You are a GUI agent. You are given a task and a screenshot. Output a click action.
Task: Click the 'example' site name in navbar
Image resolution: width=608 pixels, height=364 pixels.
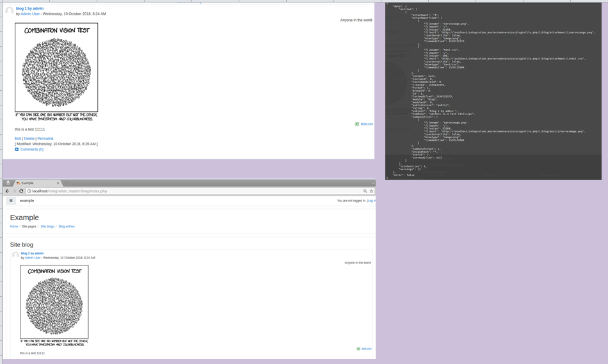point(27,201)
